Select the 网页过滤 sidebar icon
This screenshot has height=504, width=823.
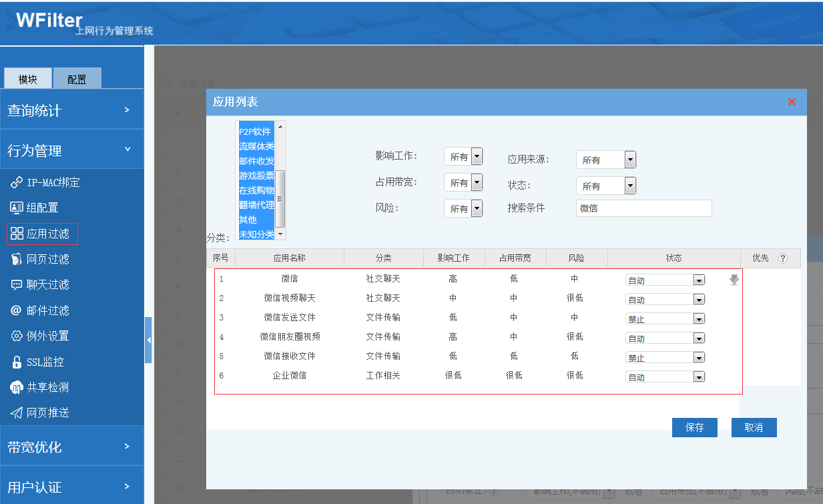[x=17, y=259]
